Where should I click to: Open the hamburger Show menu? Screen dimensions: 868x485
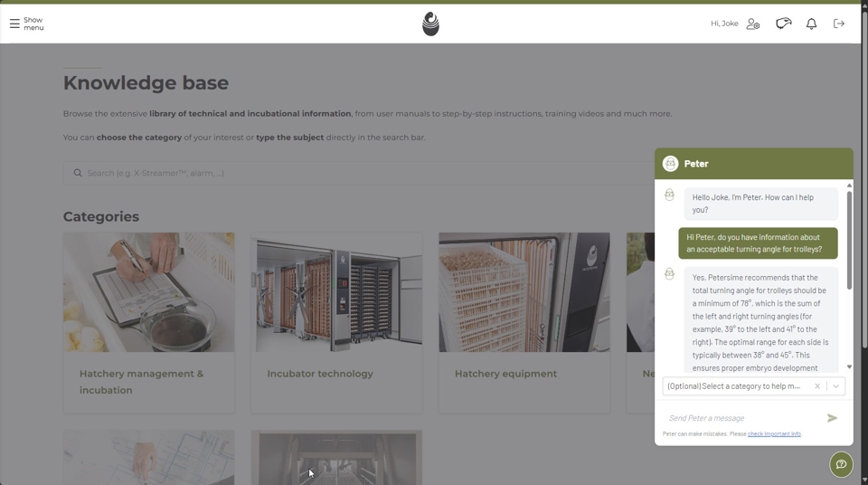(x=26, y=24)
